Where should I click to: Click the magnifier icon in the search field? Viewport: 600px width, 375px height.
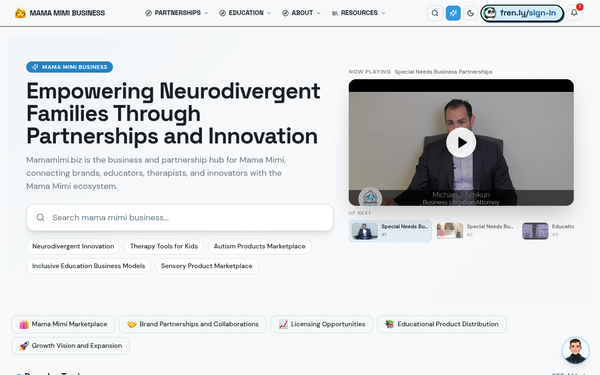click(x=40, y=217)
